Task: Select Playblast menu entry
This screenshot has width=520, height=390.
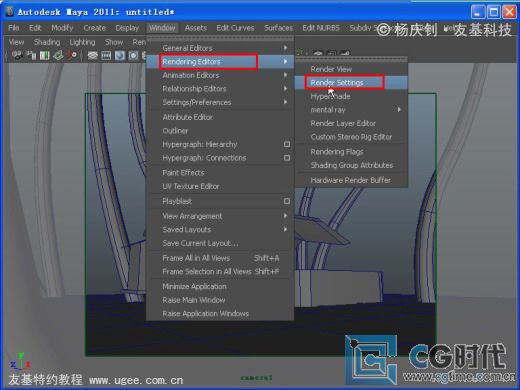Action: [x=177, y=201]
